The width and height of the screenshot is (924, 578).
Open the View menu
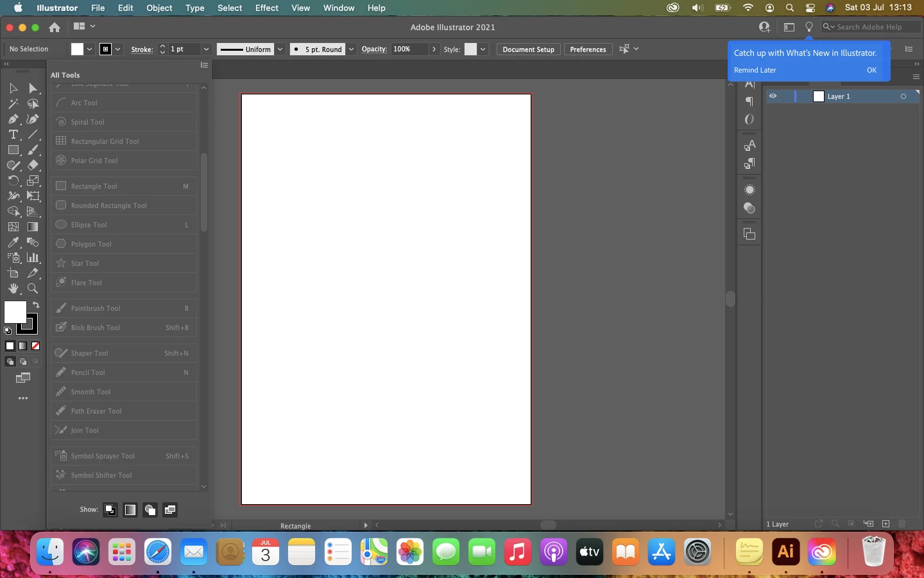pyautogui.click(x=301, y=8)
